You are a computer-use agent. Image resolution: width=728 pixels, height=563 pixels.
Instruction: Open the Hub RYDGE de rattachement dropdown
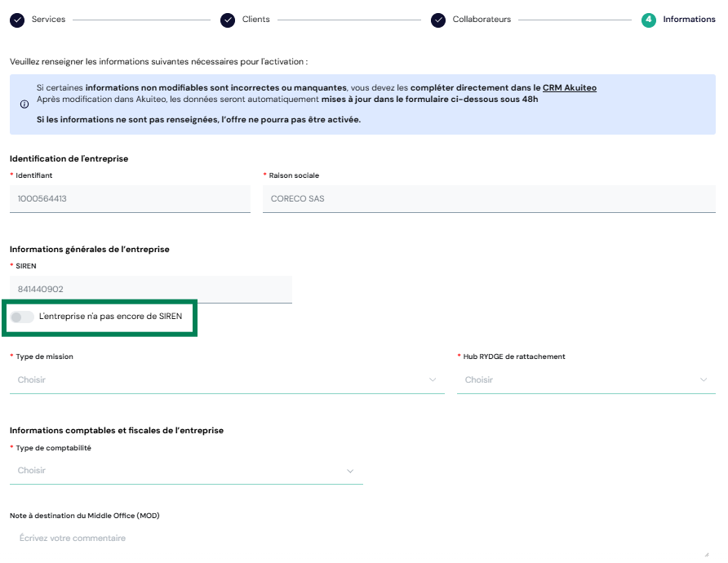[x=586, y=380]
